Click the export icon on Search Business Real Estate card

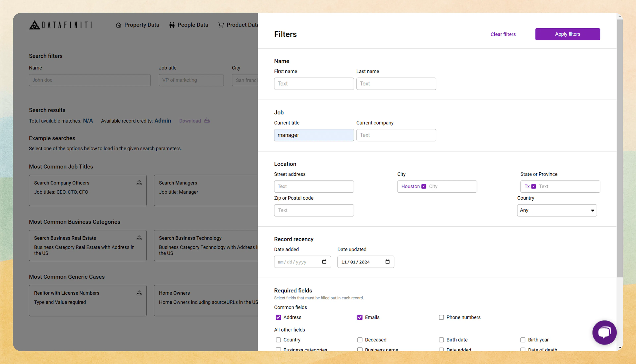tap(139, 238)
